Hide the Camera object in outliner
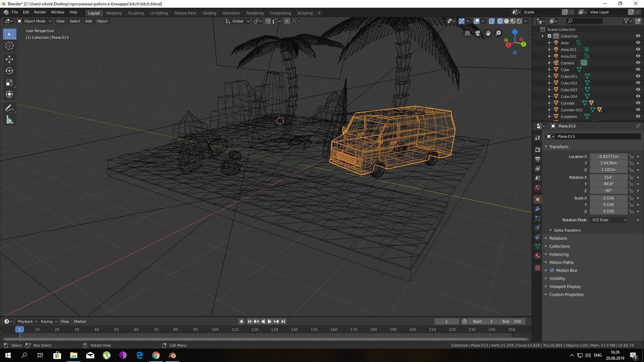 [638, 63]
